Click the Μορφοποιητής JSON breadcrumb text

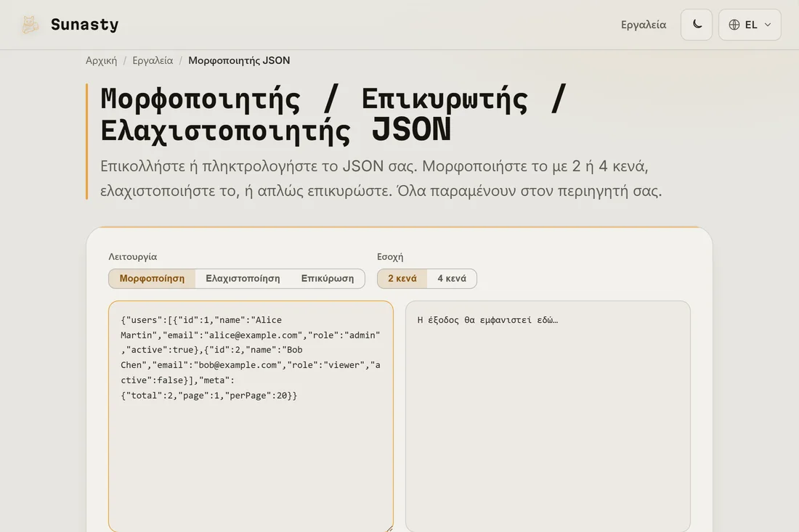(239, 60)
